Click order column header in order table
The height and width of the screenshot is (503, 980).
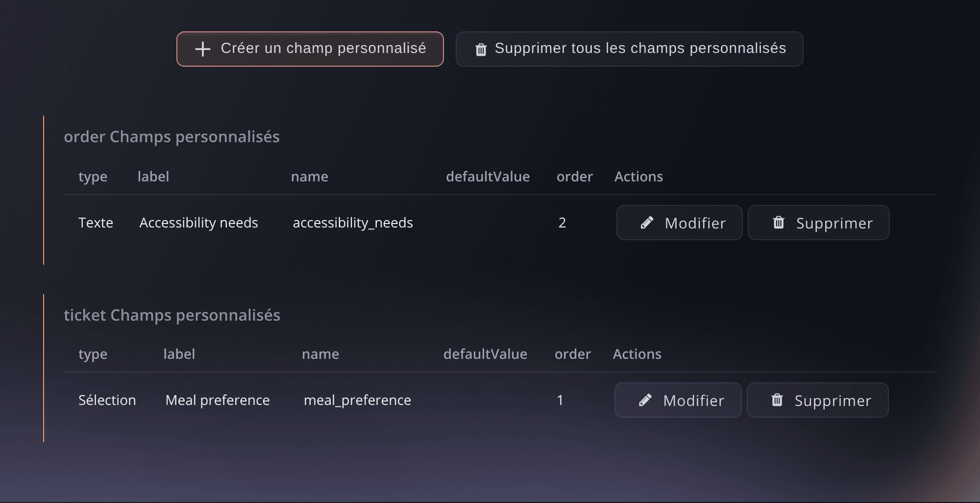coord(575,176)
